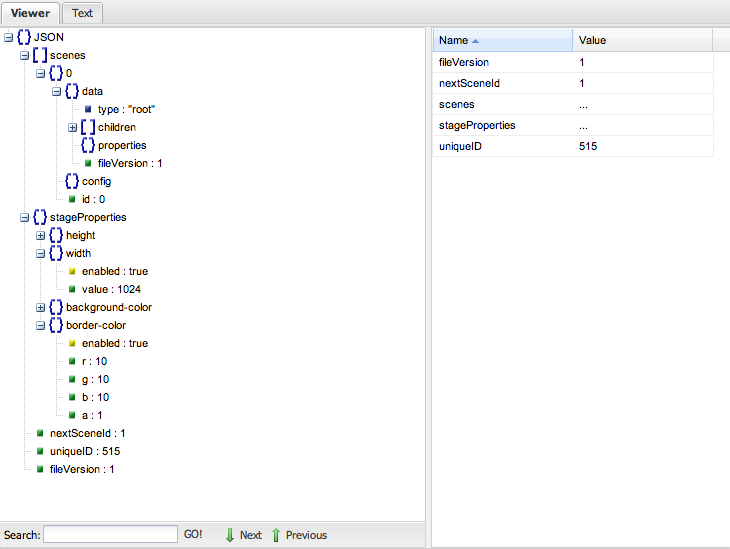Click yellow boolean icon under border-color

coord(72,343)
